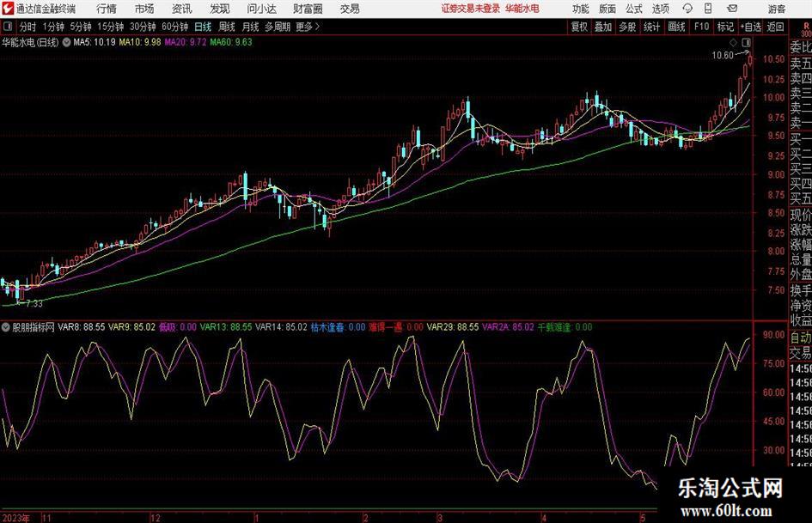Open the 发现 menu
Viewport: 812px width, 523px height.
tap(220, 9)
